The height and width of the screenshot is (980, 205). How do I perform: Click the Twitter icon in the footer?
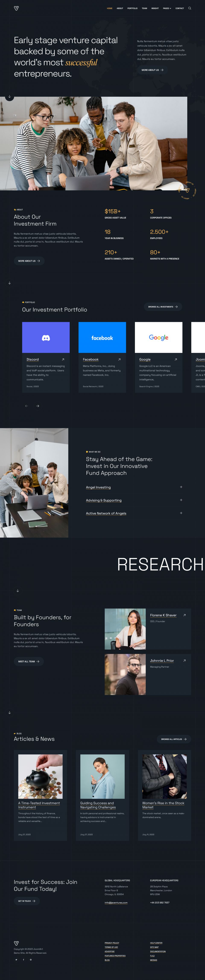tap(16, 959)
